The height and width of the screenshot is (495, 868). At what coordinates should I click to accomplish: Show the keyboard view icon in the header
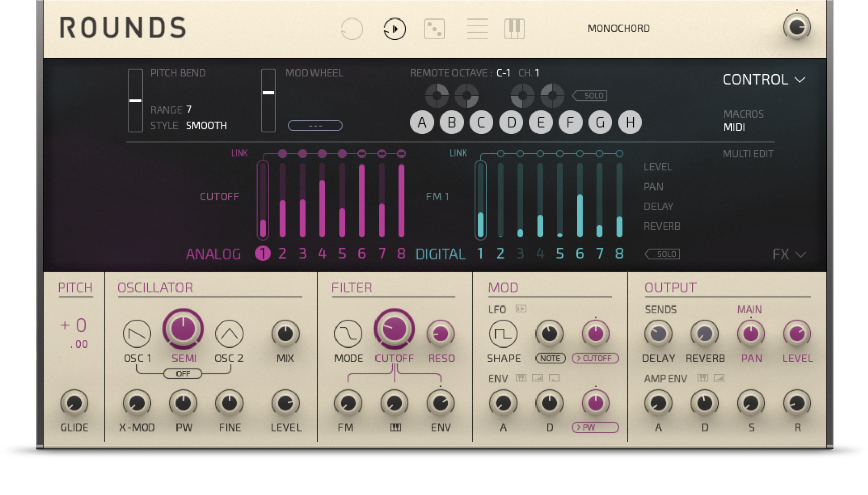pos(515,29)
